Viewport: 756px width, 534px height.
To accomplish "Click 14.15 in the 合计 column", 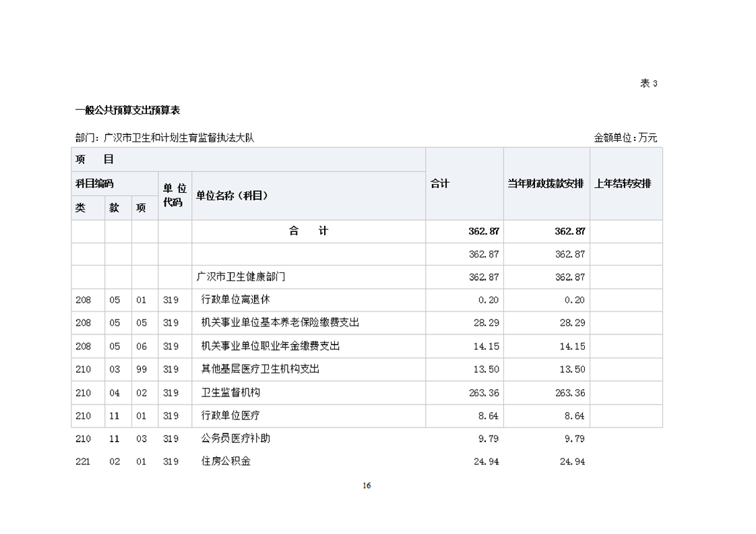I will point(486,347).
